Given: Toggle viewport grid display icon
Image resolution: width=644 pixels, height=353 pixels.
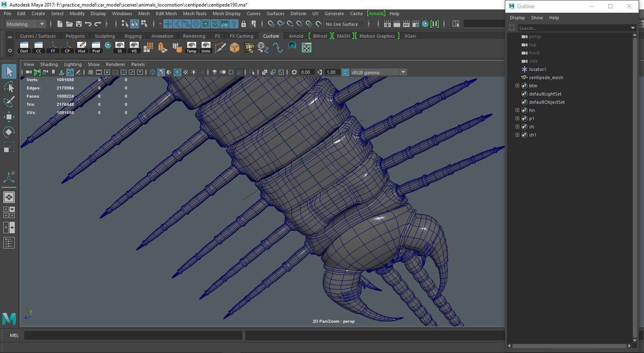Looking at the screenshot, I should pos(90,72).
